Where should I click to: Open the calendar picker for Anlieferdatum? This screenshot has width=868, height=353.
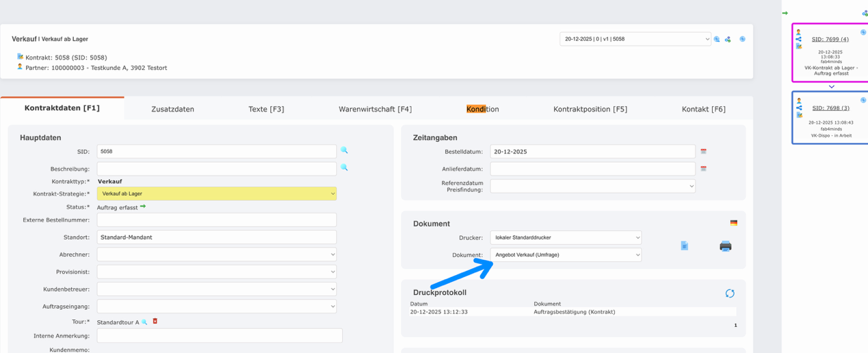(703, 168)
